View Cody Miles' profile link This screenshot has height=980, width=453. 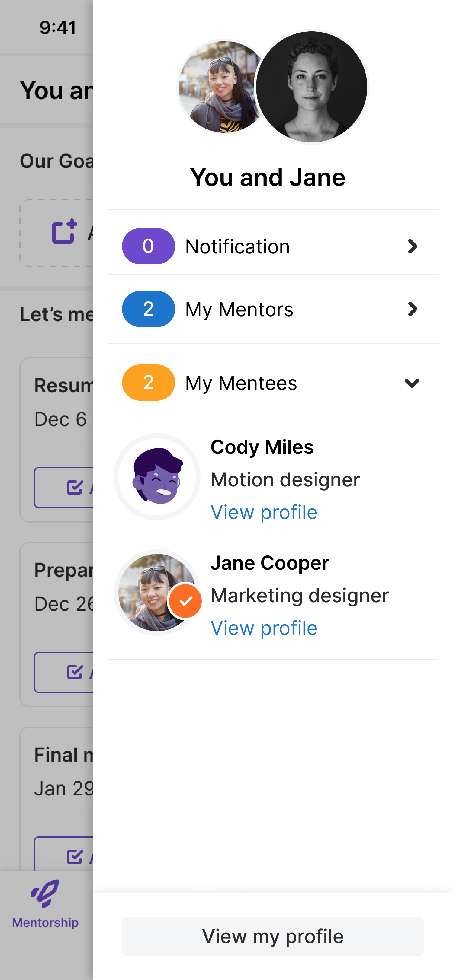[x=264, y=512]
